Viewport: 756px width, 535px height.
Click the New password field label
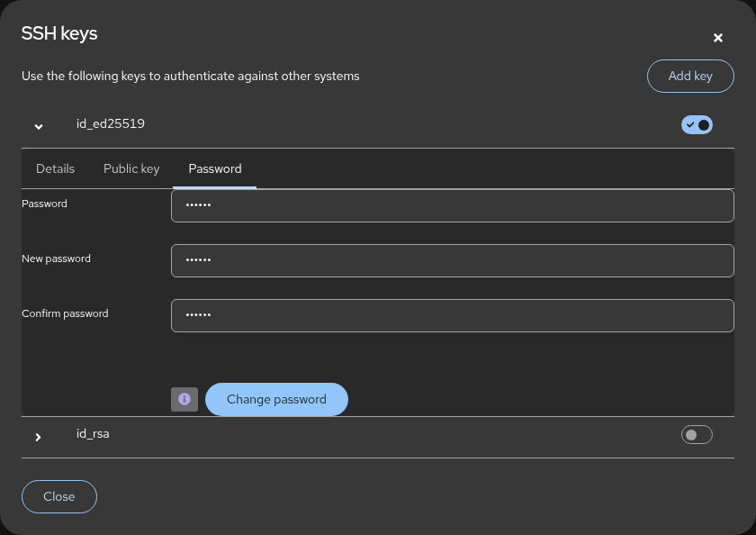coord(56,258)
